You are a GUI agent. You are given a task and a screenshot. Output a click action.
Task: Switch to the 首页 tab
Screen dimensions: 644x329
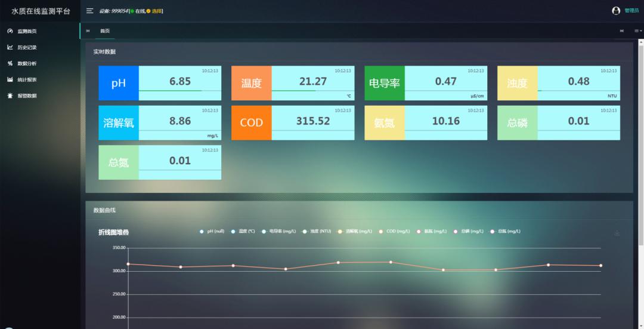[105, 31]
